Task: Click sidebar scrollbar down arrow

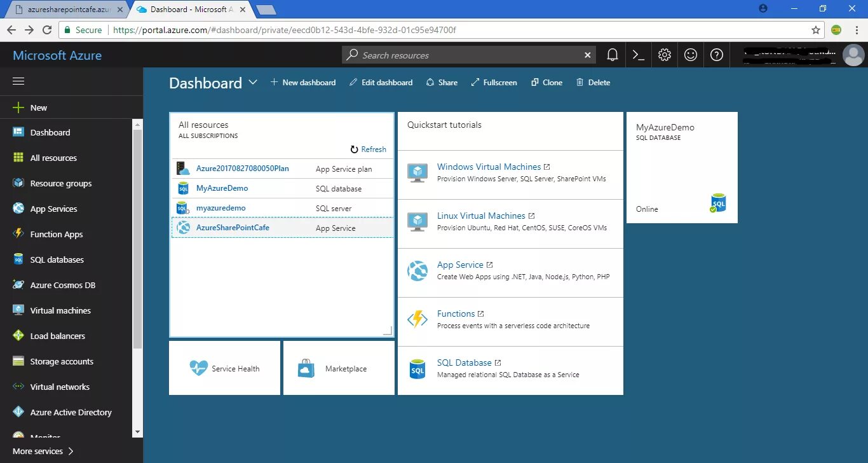Action: coord(137,432)
